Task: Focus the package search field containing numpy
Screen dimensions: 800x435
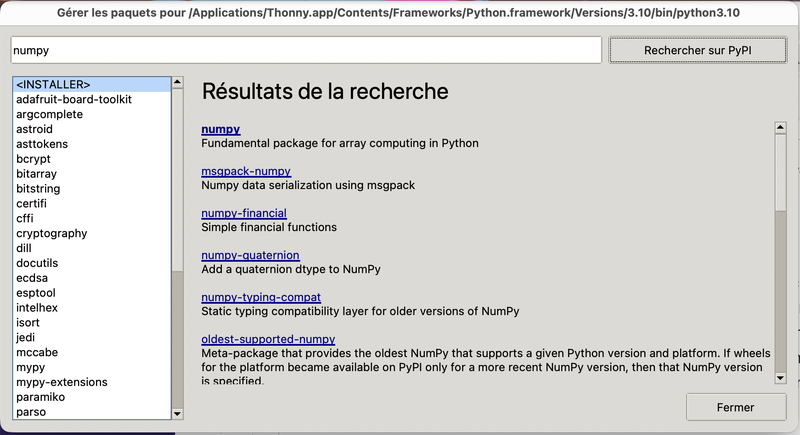Action: [306, 50]
